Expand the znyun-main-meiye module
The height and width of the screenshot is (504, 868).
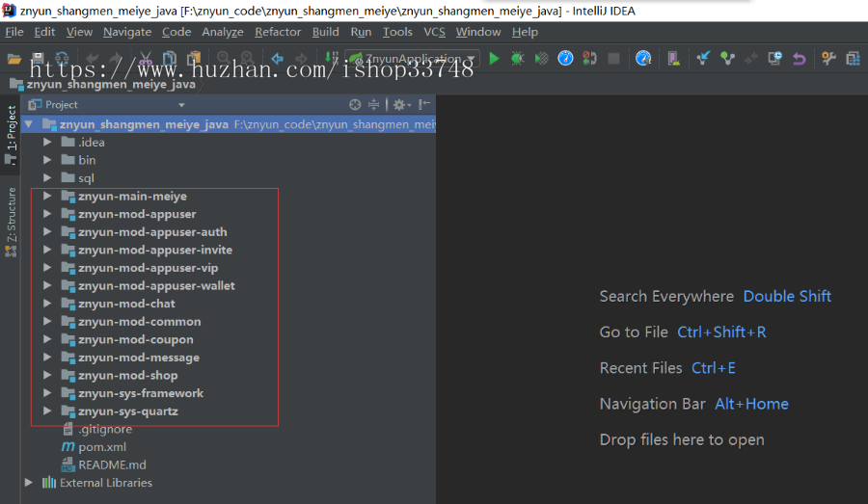pos(47,196)
